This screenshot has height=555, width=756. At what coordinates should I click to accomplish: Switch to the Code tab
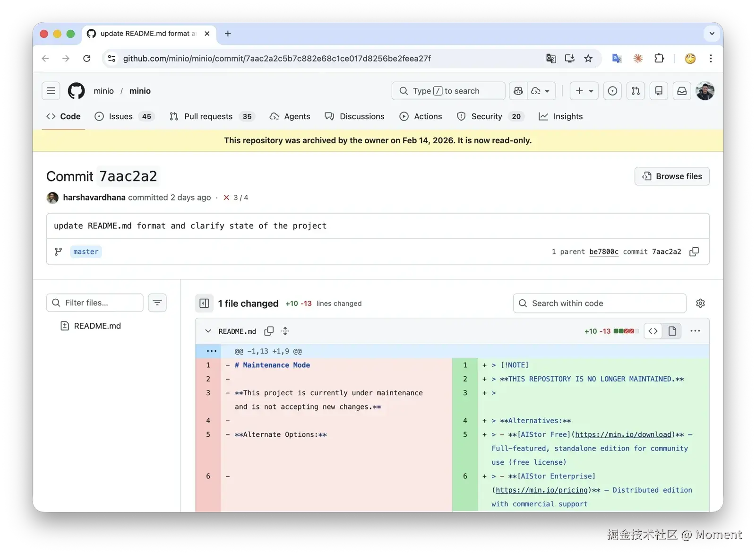coord(63,116)
